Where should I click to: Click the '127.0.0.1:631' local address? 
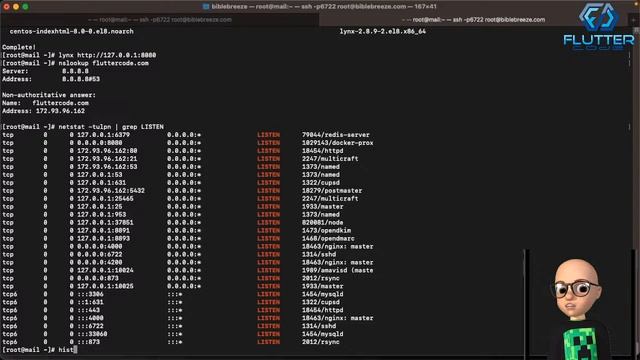[x=102, y=182]
